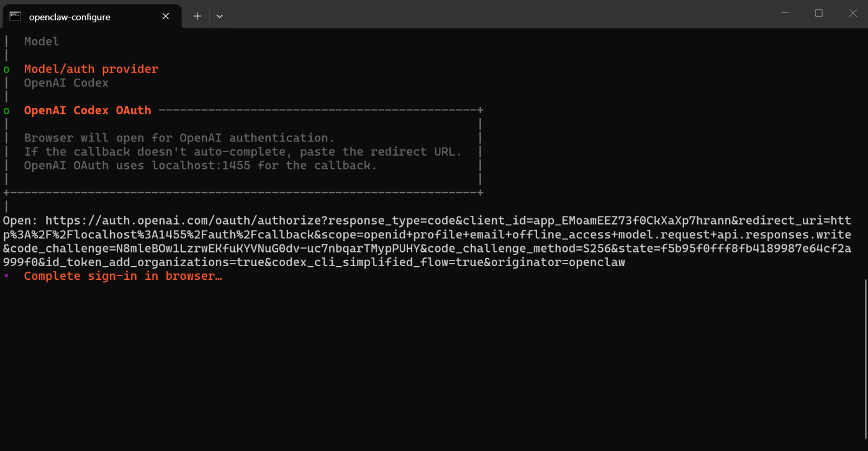The width and height of the screenshot is (868, 451).
Task: Click the Model label at top
Action: (x=42, y=42)
